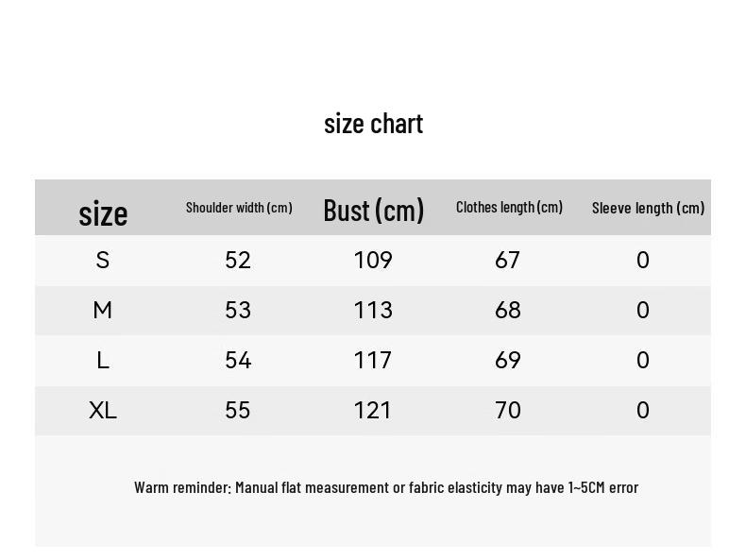Select clothes length value 70
The width and height of the screenshot is (746, 560).
point(508,410)
